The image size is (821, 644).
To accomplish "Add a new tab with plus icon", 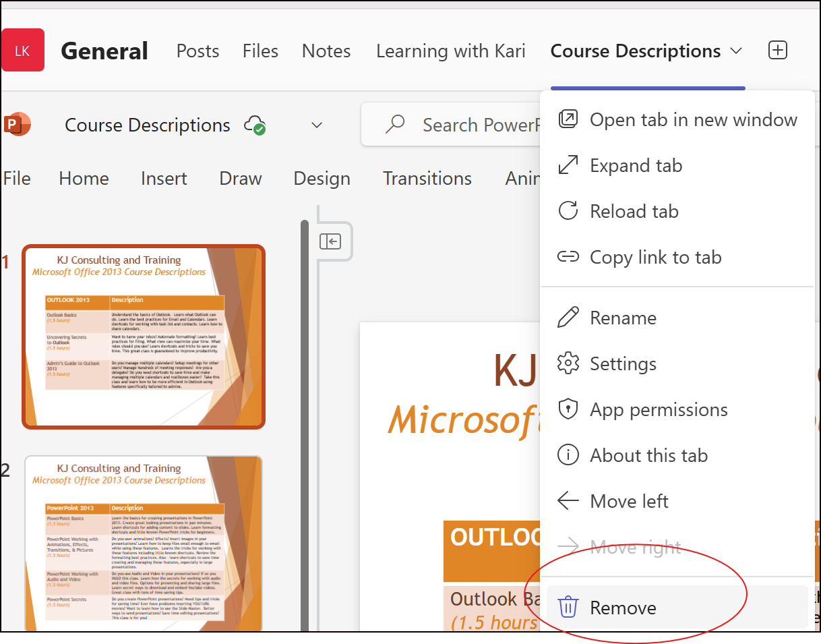I will click(x=778, y=50).
